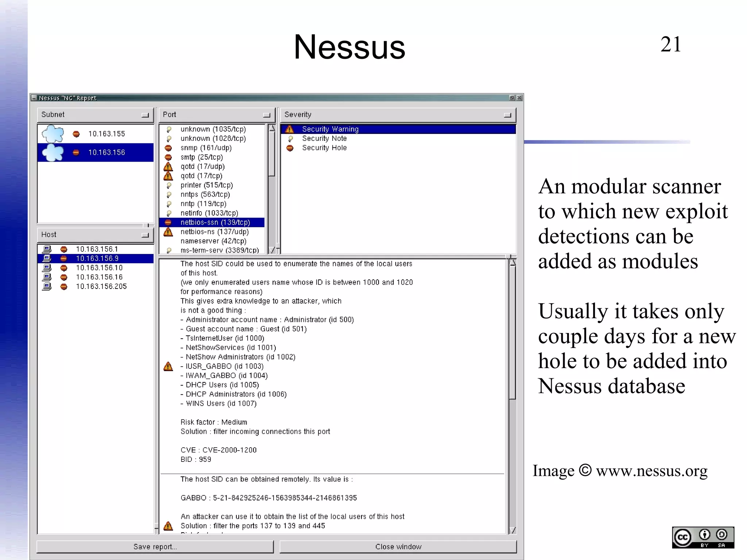Select subnet 10.163.155
The height and width of the screenshot is (560, 747).
[x=96, y=134]
